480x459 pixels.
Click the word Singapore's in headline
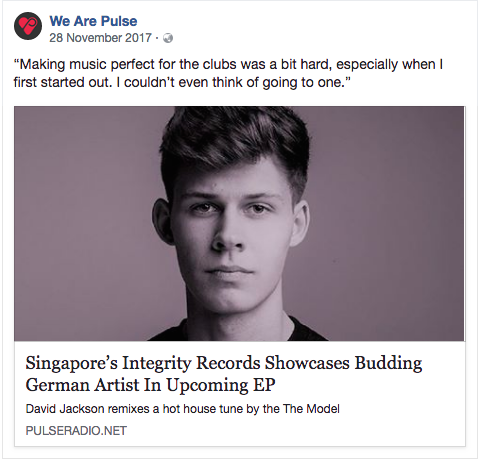71,363
